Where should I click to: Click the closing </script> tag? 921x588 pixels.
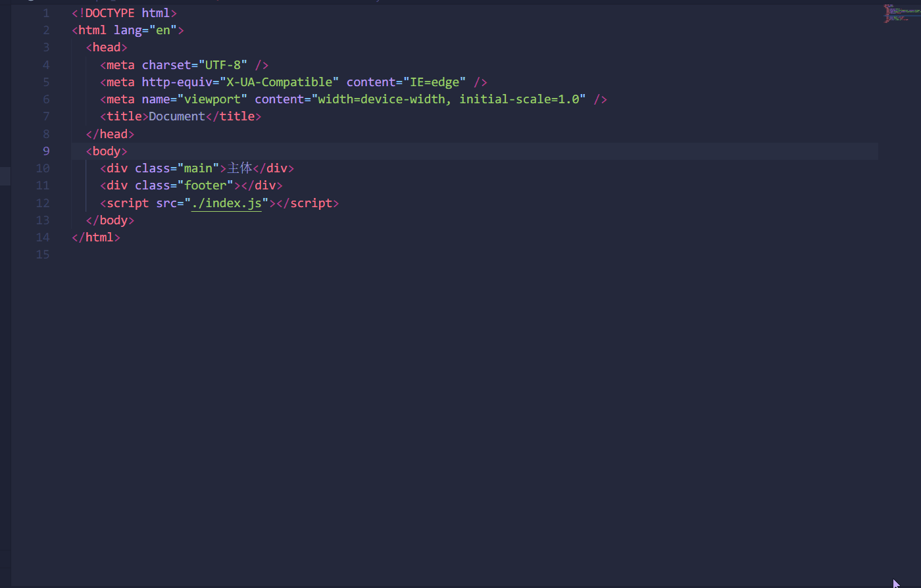tap(308, 203)
